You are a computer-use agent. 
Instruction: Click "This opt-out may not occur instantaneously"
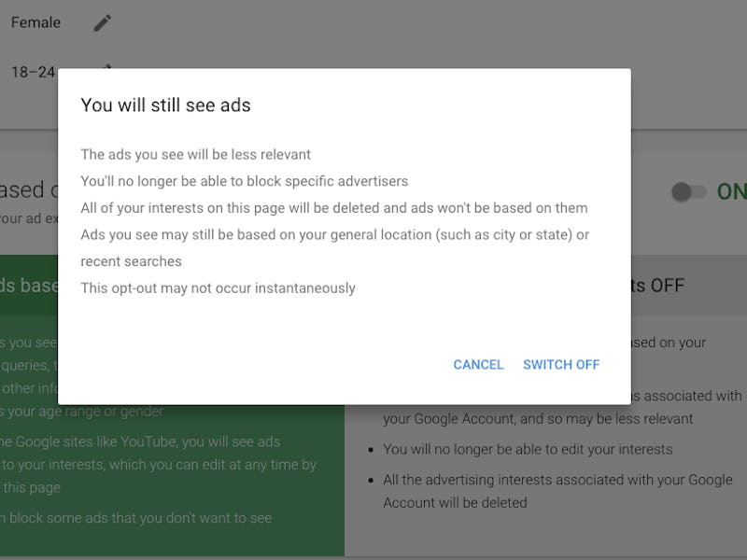tap(218, 288)
